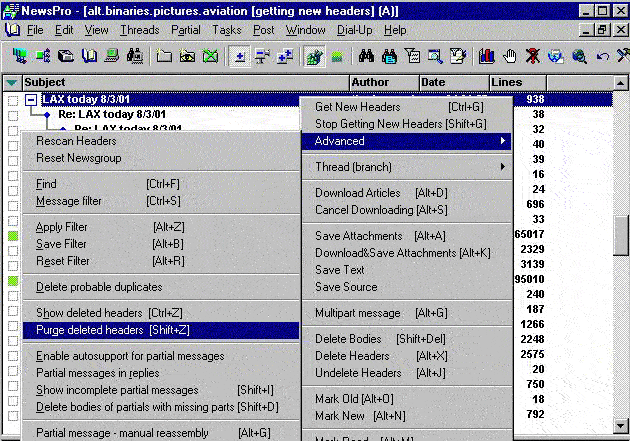Image resolution: width=630 pixels, height=441 pixels.
Task: Click the globe icon in the toolbar
Action: tap(556, 56)
